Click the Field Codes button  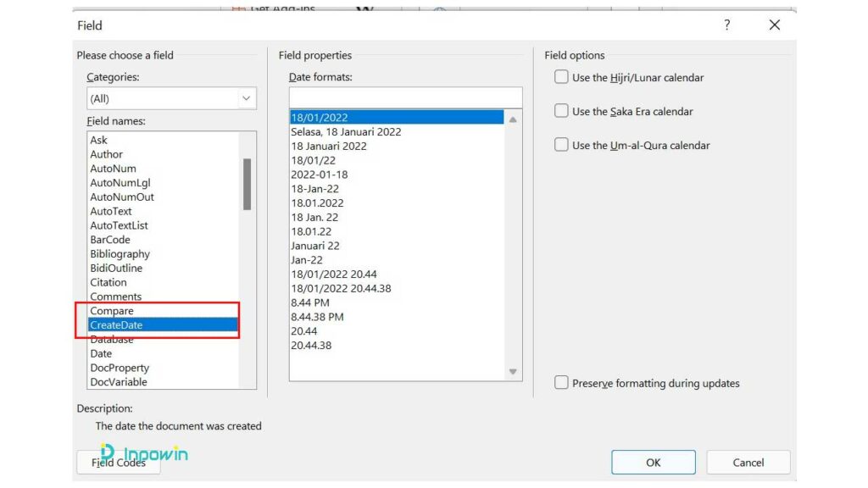[x=118, y=463]
